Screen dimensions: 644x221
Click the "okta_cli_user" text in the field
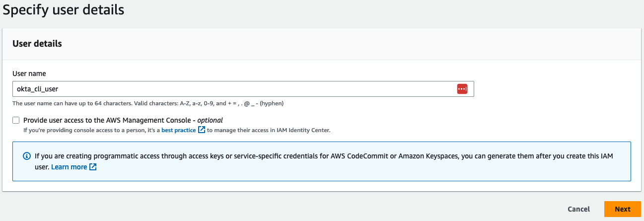point(38,89)
